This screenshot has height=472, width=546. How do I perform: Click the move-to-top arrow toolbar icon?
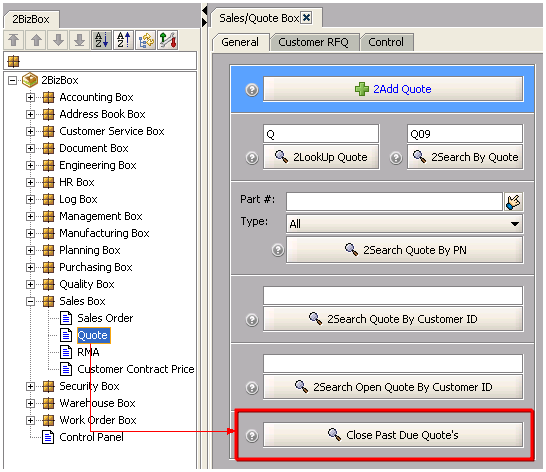click(x=14, y=40)
